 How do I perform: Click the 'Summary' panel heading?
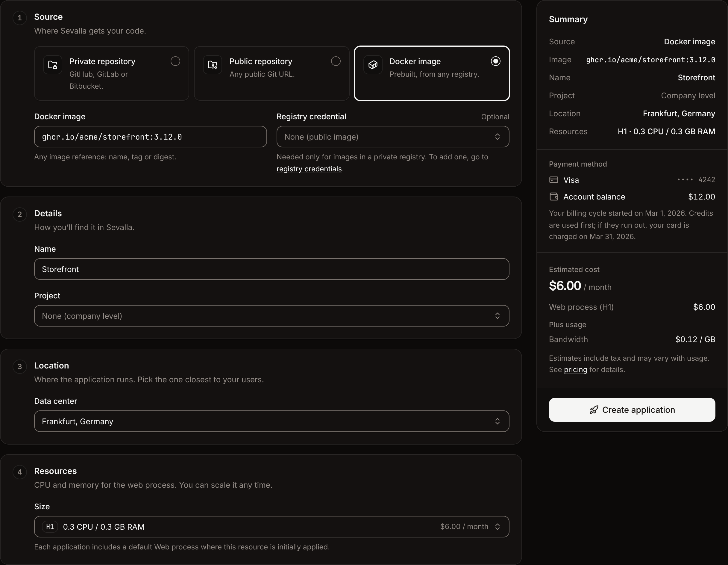tap(568, 19)
